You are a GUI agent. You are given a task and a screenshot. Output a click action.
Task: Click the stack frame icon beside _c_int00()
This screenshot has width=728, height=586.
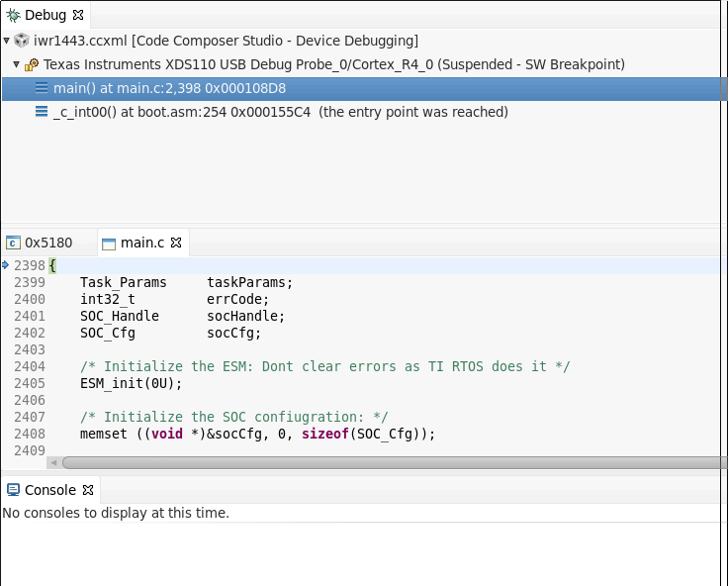click(42, 112)
